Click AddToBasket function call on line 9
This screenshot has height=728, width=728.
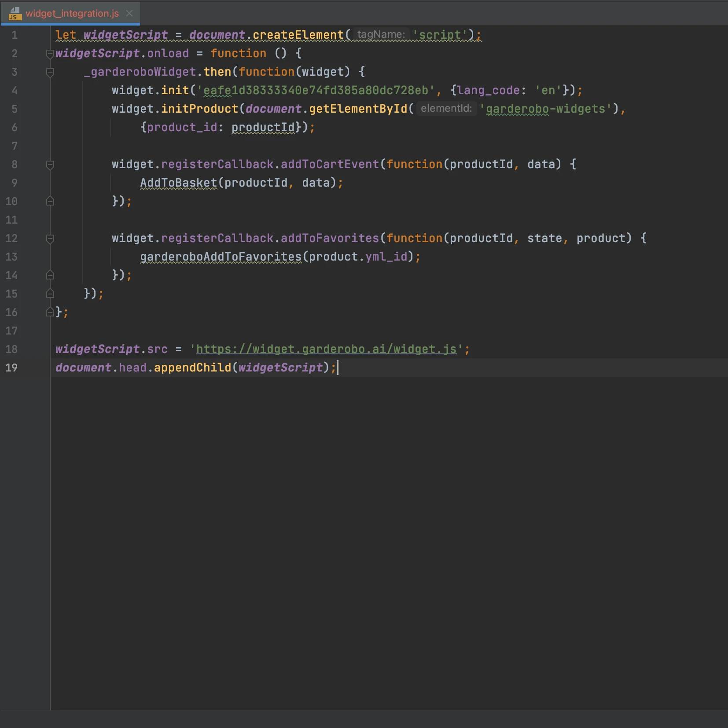tap(178, 183)
